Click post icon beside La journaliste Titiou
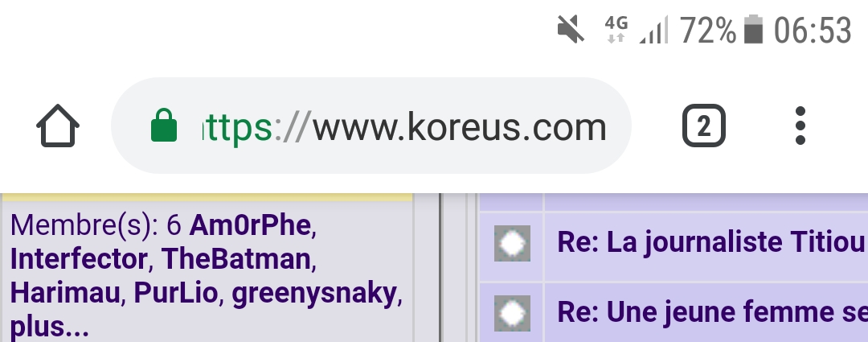The image size is (868, 342). [512, 242]
